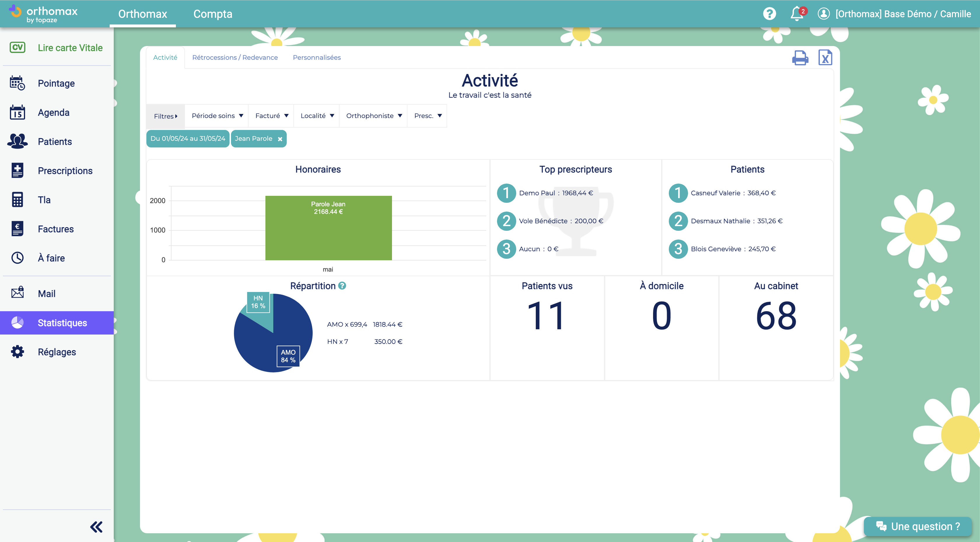Open the Période soins dropdown
Viewport: 980px width, 542px height.
pyautogui.click(x=217, y=116)
